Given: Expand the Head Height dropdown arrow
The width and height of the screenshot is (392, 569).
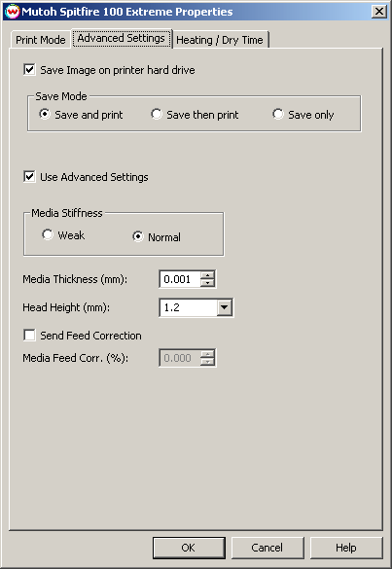Looking at the screenshot, I should pos(225,307).
